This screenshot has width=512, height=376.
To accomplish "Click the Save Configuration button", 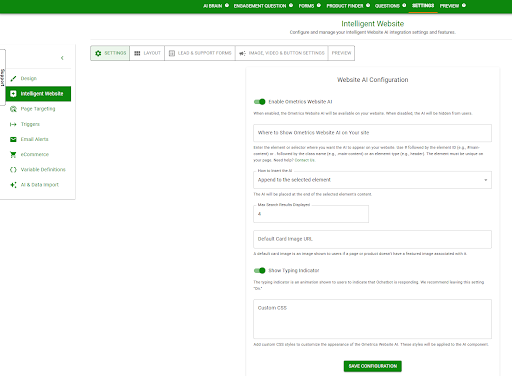I will pos(373,366).
